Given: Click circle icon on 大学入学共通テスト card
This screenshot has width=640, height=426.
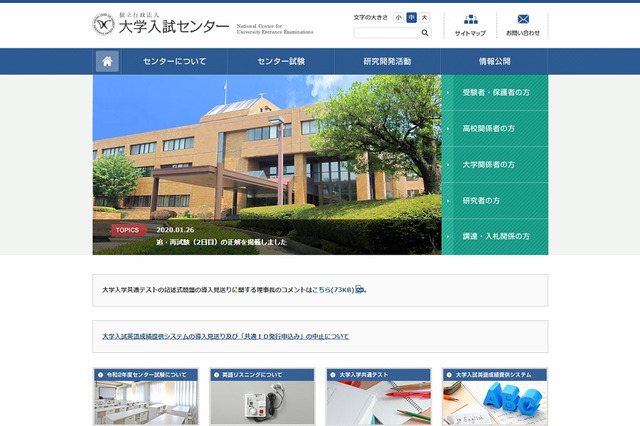Looking at the screenshot, I should pyautogui.click(x=333, y=375).
